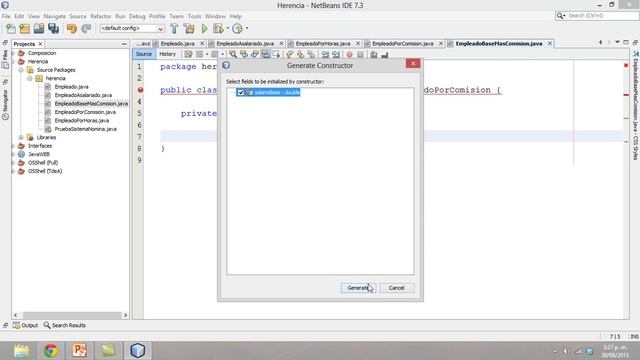
Task: Toggle the salarioBase : double checkbox
Action: [240, 93]
